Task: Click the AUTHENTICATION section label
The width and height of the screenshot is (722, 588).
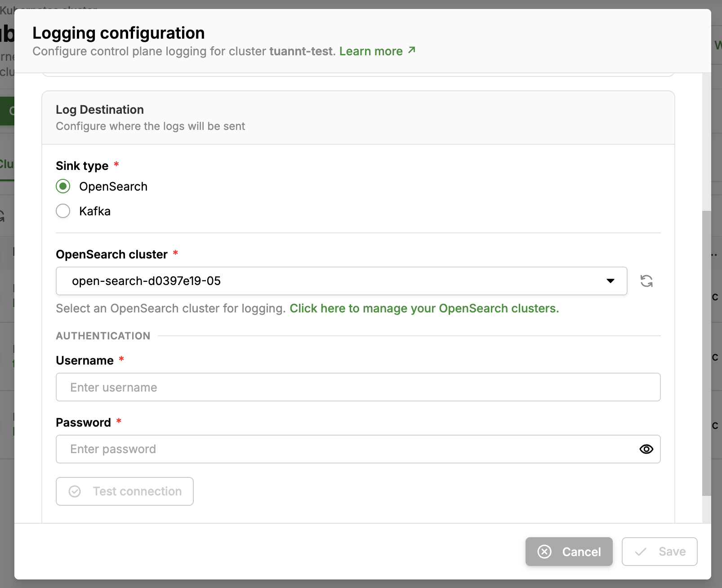Action: coord(103,336)
